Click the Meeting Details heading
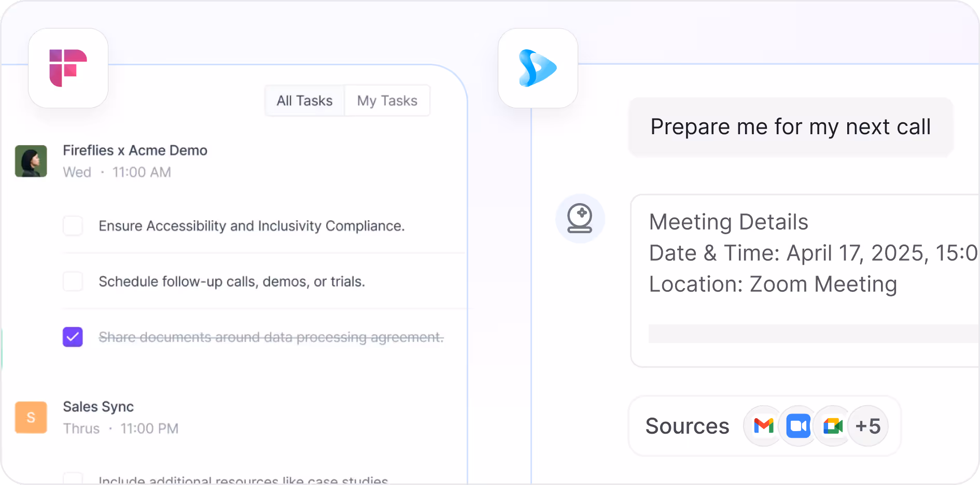Viewport: 980px width, 485px height. point(729,222)
